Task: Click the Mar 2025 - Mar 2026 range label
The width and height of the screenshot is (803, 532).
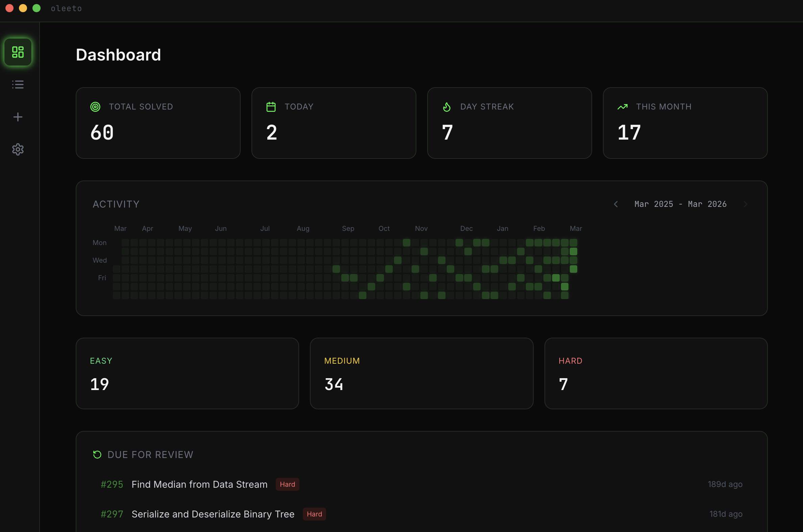Action: [x=680, y=204]
